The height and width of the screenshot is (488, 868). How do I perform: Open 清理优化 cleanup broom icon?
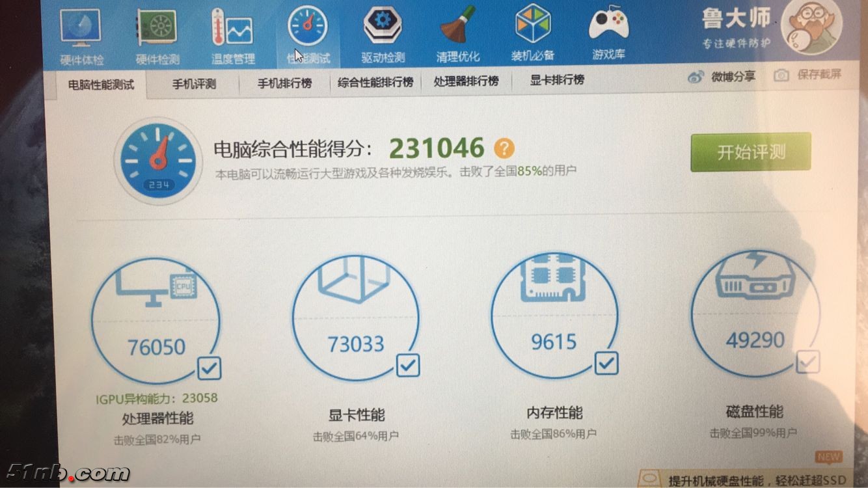458,33
